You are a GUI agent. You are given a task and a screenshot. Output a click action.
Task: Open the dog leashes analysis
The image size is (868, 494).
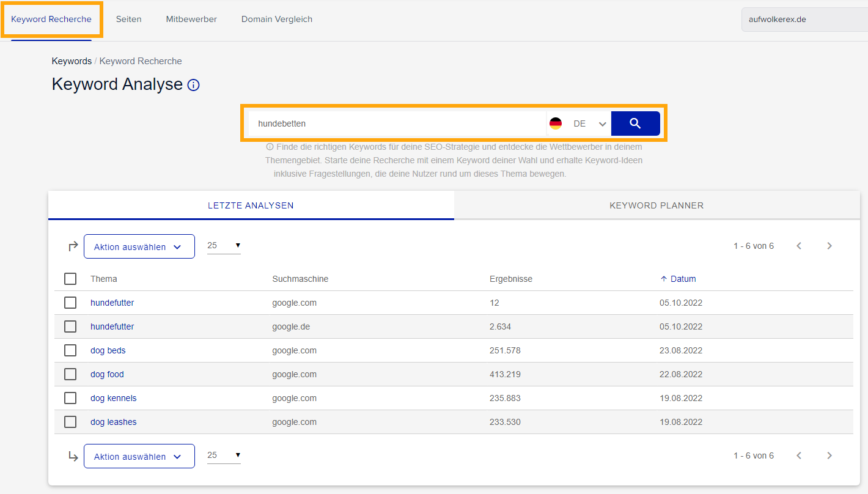pos(114,422)
